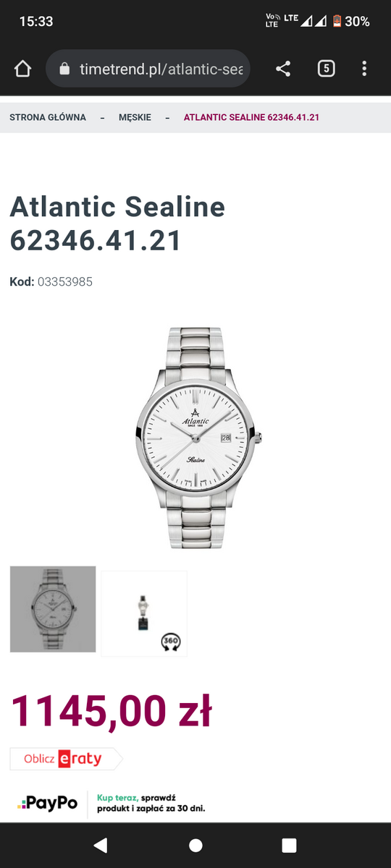
Task: Tap the PayPo logo
Action: (x=48, y=803)
